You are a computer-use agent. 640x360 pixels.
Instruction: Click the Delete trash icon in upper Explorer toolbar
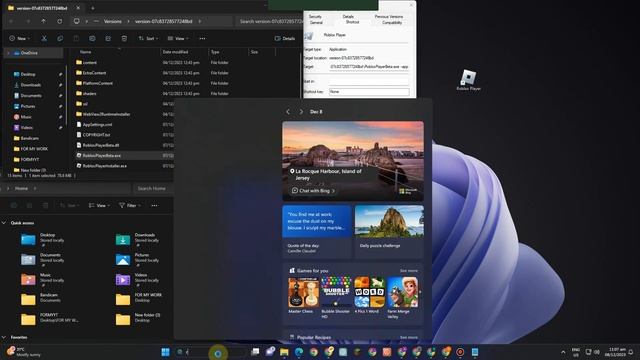124,38
